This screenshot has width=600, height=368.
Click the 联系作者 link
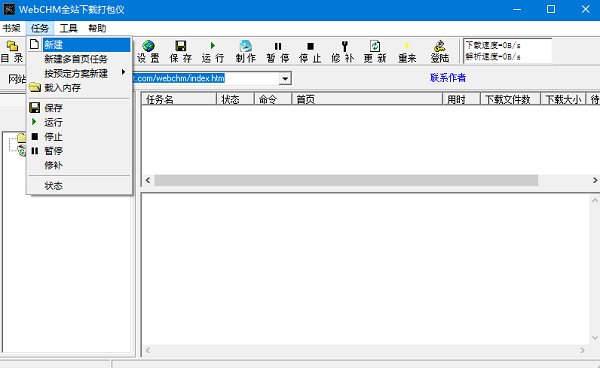pyautogui.click(x=448, y=78)
